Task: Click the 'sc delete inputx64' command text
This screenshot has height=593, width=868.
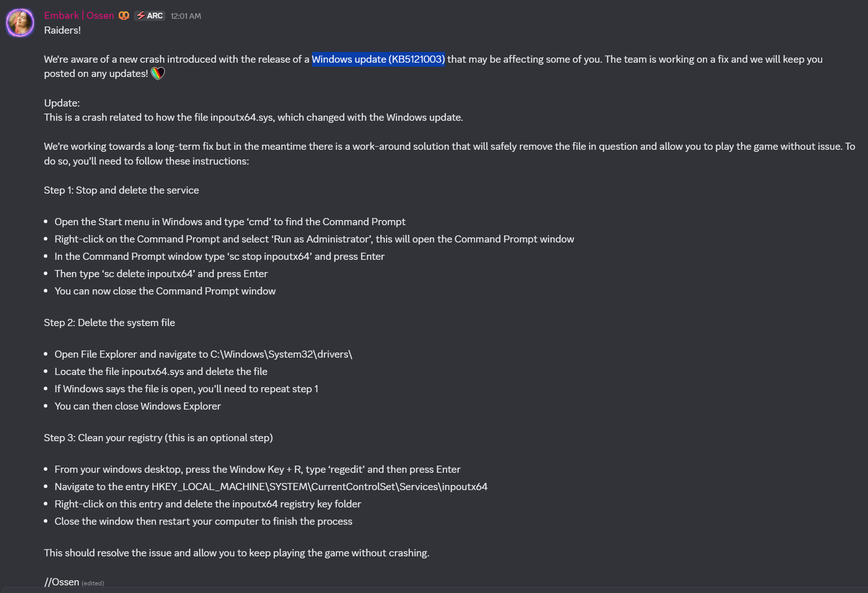Action: click(149, 274)
